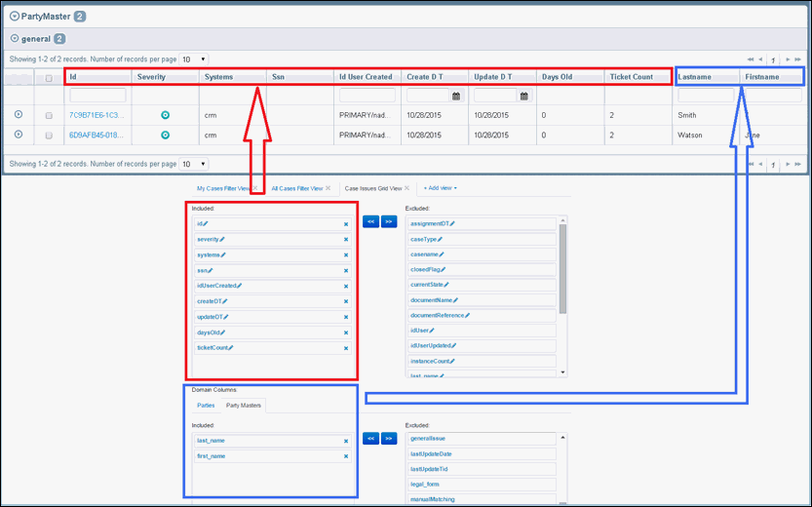Open the record link starting with 7C9B71E6
The height and width of the screenshot is (507, 812).
96,115
